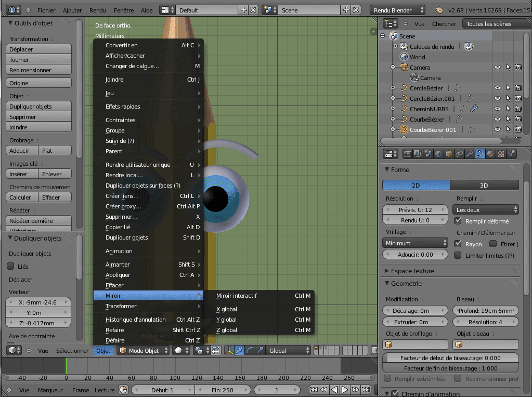Open the viewport shading sphere dropdown
Image resolution: width=532 pixels, height=397 pixels.
pos(181,350)
